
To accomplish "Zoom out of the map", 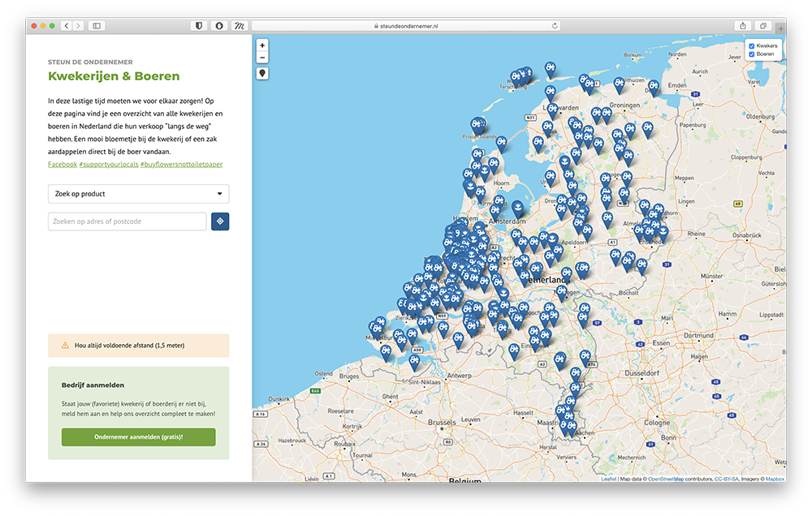I will 262,58.
